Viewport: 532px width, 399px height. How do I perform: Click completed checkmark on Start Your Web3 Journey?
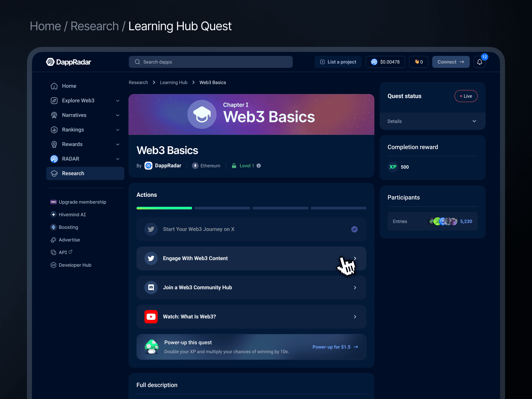click(354, 229)
